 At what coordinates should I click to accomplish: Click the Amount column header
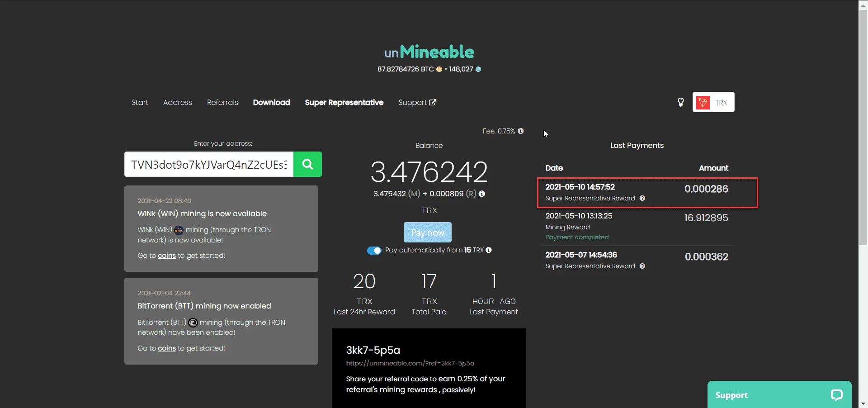click(x=713, y=168)
